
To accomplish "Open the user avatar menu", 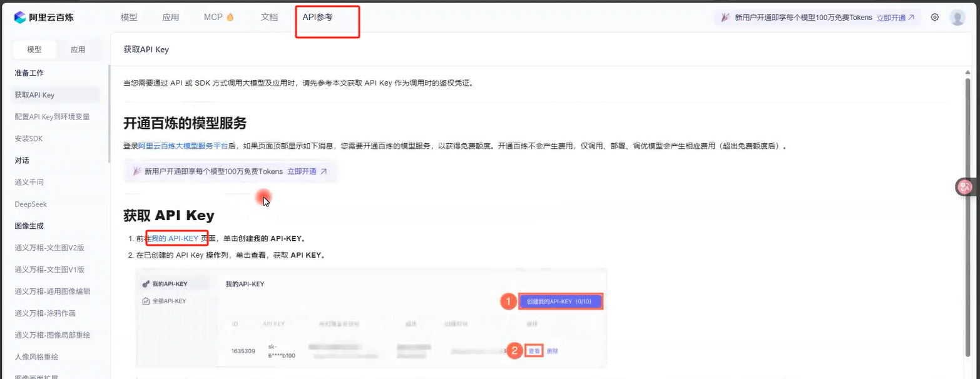I will [957, 18].
